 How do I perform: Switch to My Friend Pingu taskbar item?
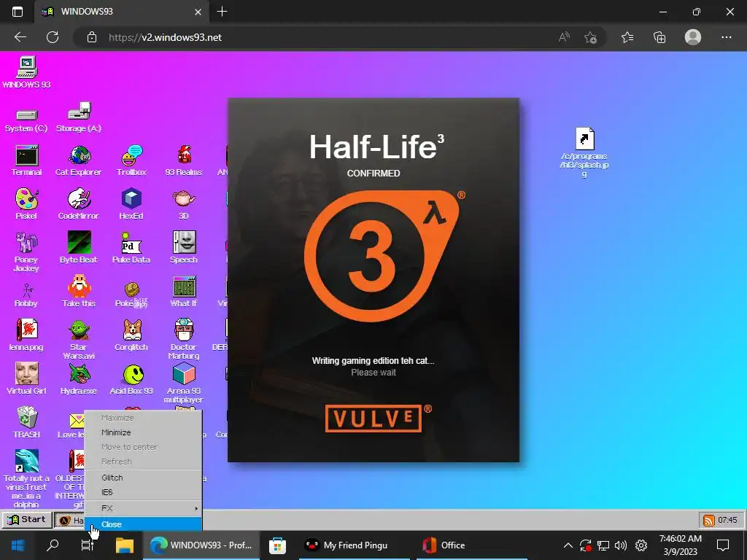pos(355,545)
